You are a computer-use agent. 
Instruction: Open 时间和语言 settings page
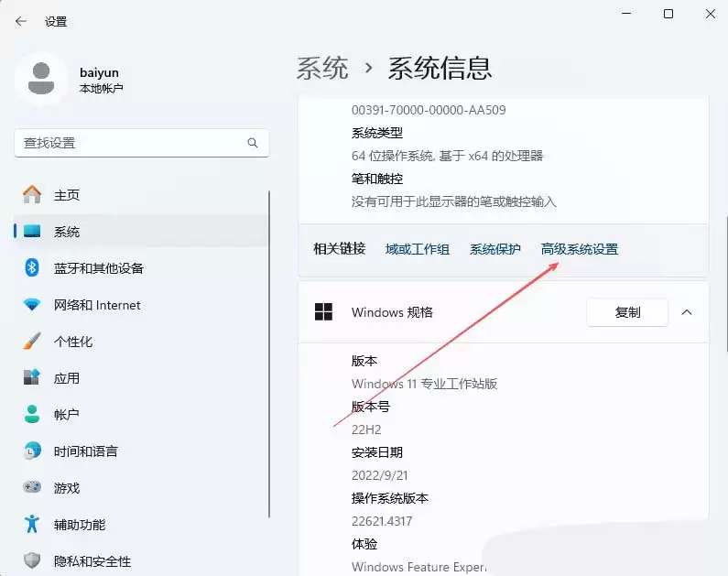(x=85, y=451)
